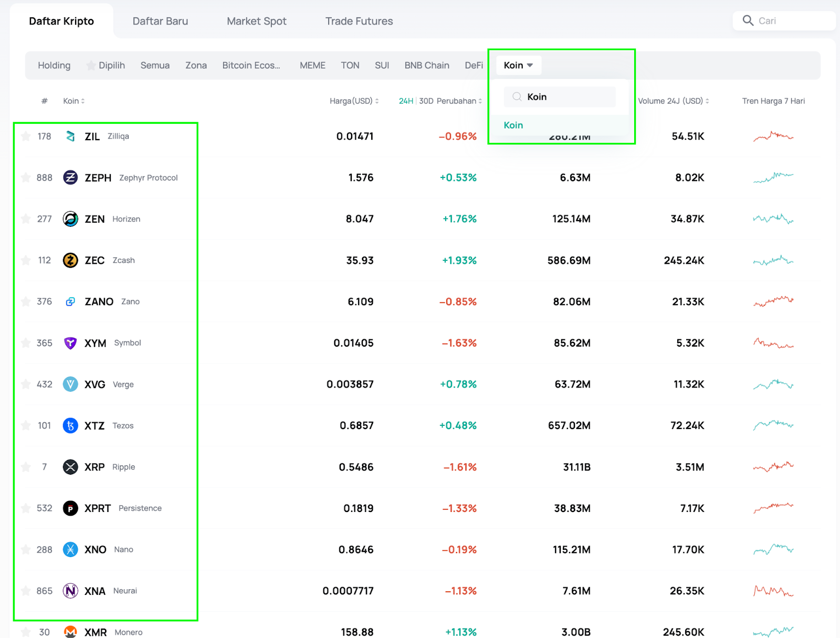840x638 pixels.
Task: Click ZEPH volume 8.02K
Action: point(690,177)
